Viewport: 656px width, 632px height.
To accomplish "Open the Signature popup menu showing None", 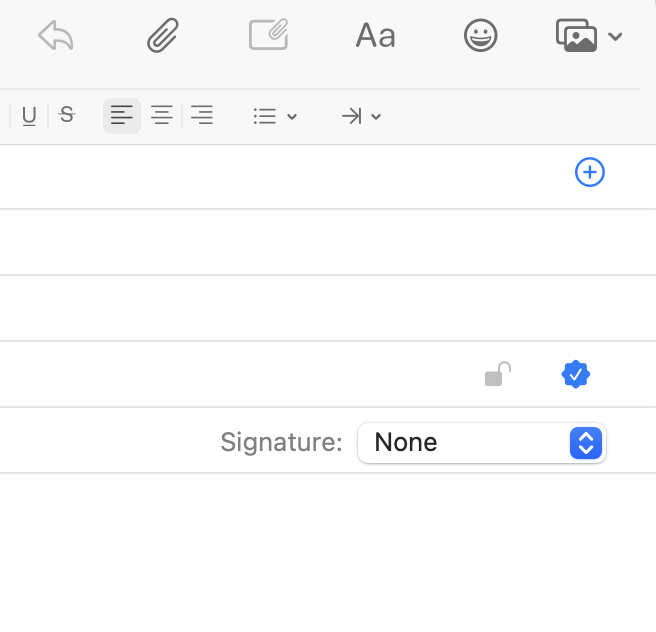I will click(482, 443).
